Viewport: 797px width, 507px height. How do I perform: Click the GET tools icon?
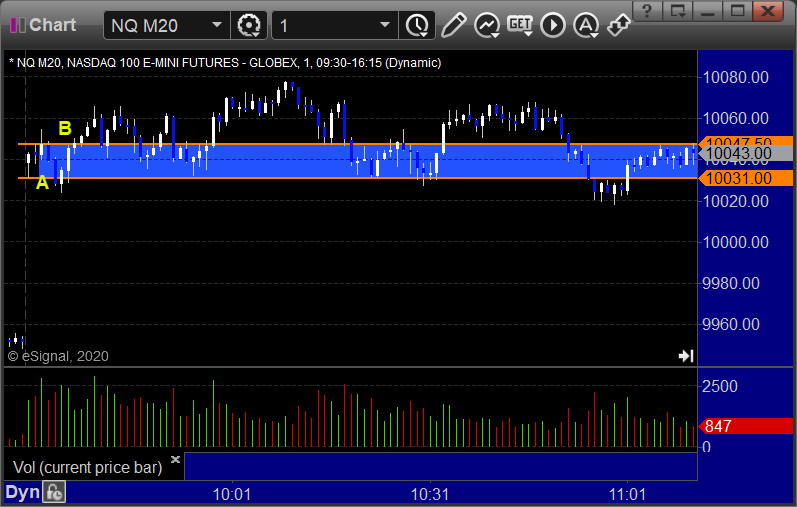pos(520,25)
